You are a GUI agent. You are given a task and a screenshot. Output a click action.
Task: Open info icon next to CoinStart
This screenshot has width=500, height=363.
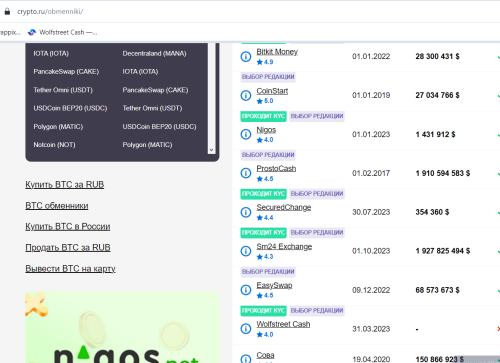click(246, 96)
